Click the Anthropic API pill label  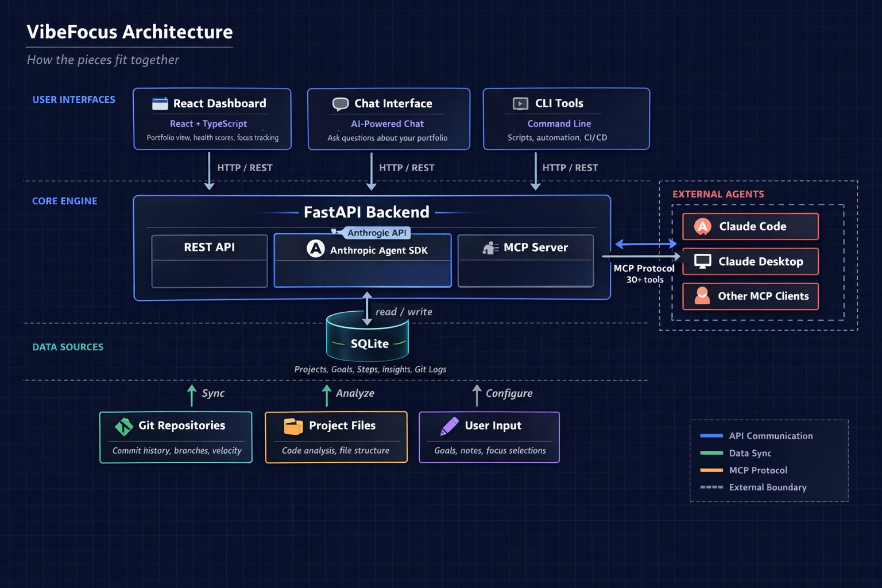click(x=376, y=233)
